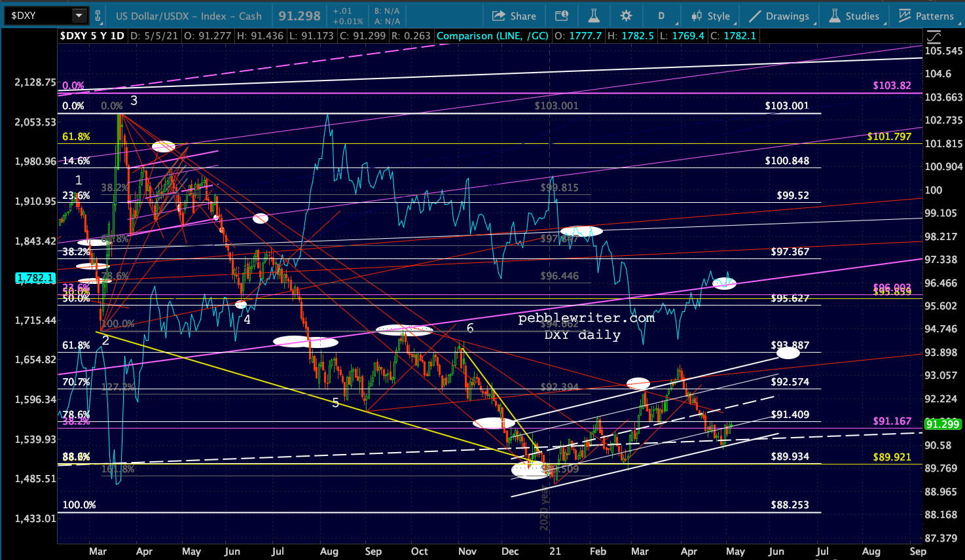
Task: Open the symbol selector dropdown arrow
Action: point(79,15)
